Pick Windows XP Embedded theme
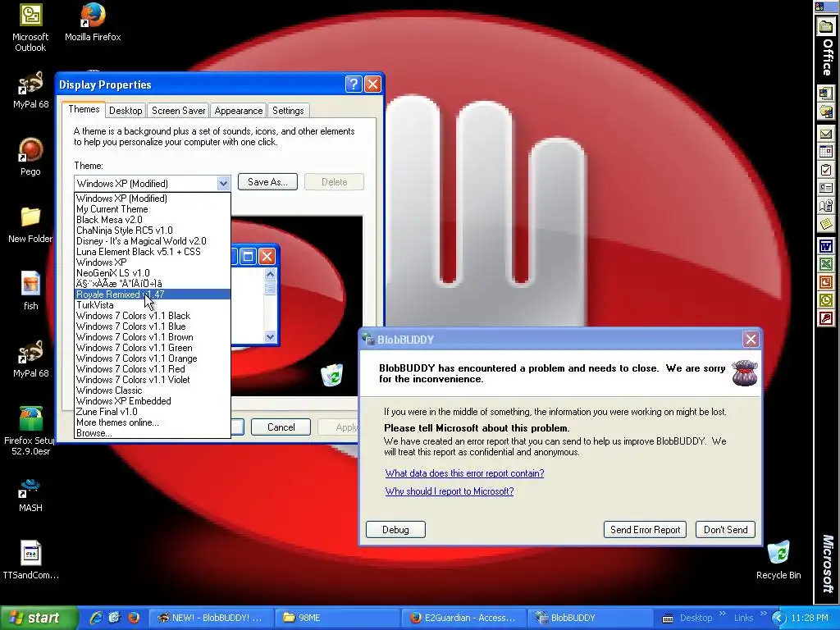The width and height of the screenshot is (840, 630). 153,401
